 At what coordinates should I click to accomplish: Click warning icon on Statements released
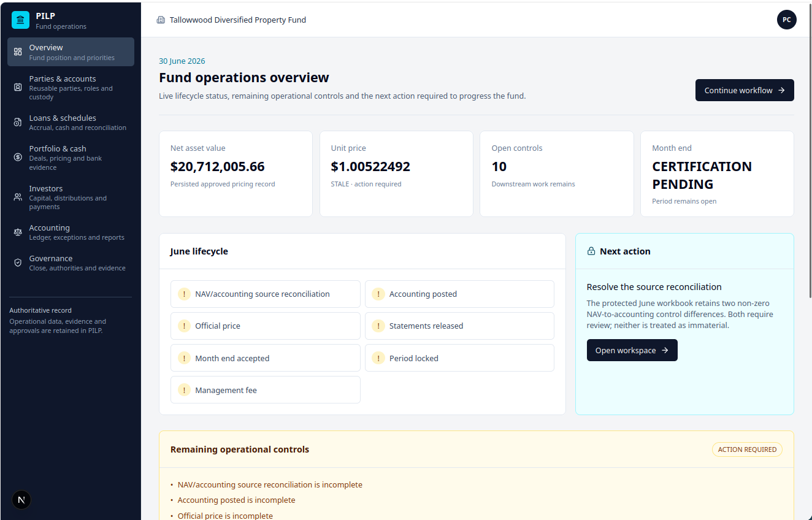click(x=378, y=326)
